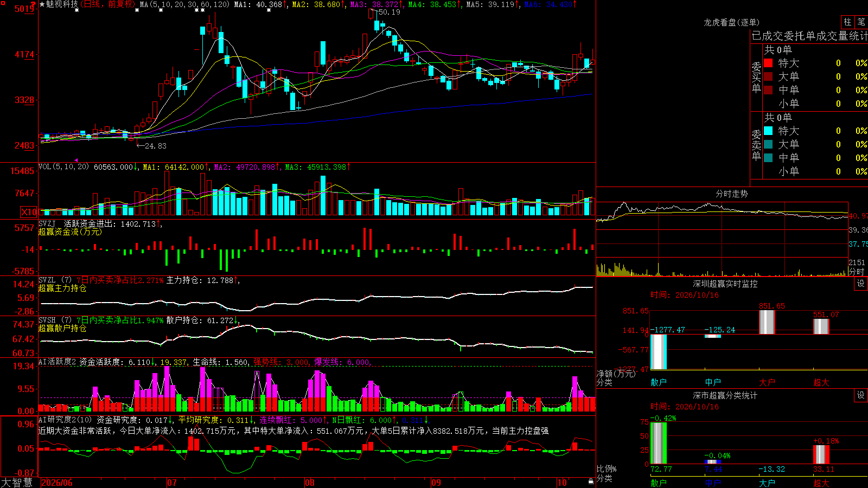Select the MA(5,10,20,30,60,120) indicator label
Screen dimensions: 868x488
[x=185, y=4]
